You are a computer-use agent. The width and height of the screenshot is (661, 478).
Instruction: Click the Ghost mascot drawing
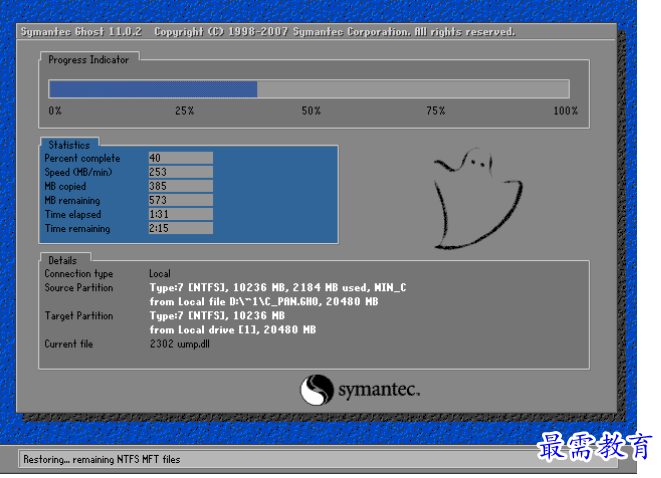click(x=478, y=198)
